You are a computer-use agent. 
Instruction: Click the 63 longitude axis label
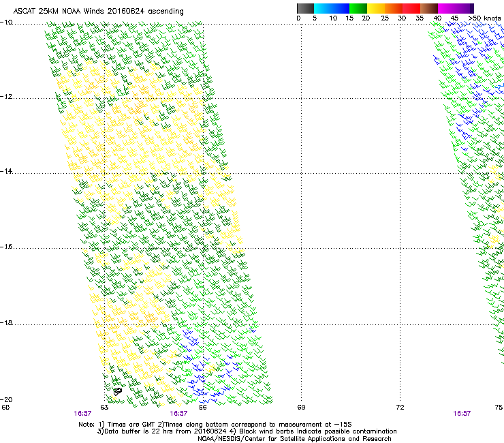(x=104, y=408)
